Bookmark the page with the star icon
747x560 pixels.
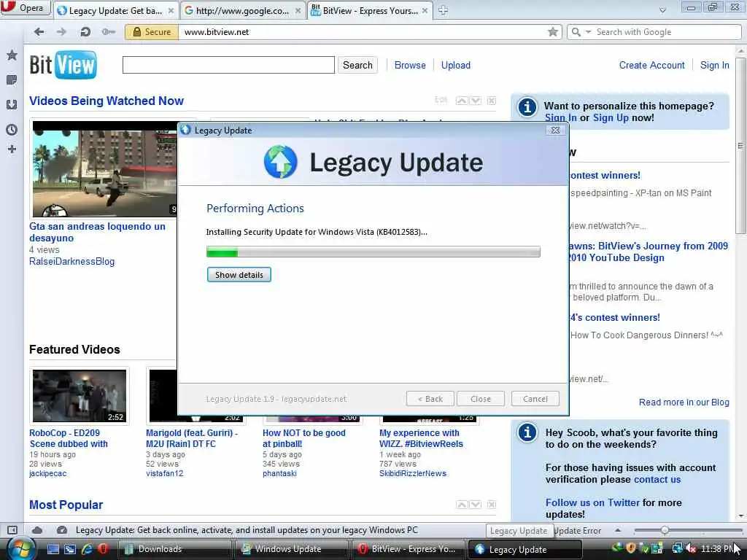click(553, 32)
